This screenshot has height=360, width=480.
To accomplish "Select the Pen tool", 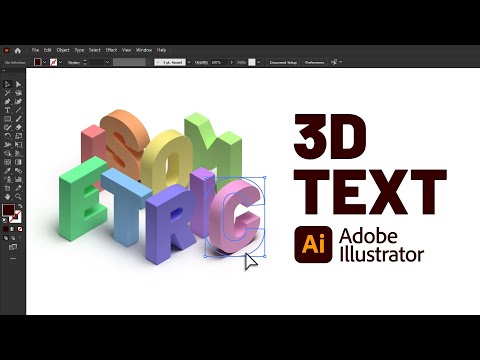I will (x=7, y=101).
